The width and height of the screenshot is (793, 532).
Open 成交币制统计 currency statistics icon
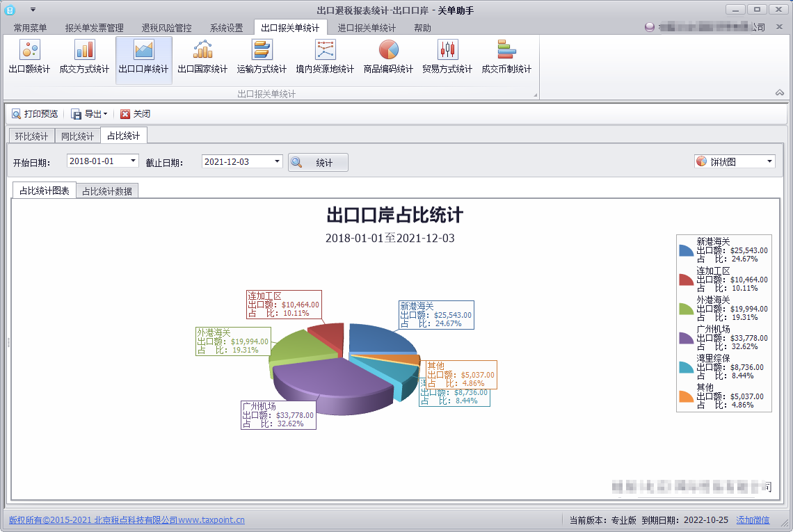tap(506, 57)
